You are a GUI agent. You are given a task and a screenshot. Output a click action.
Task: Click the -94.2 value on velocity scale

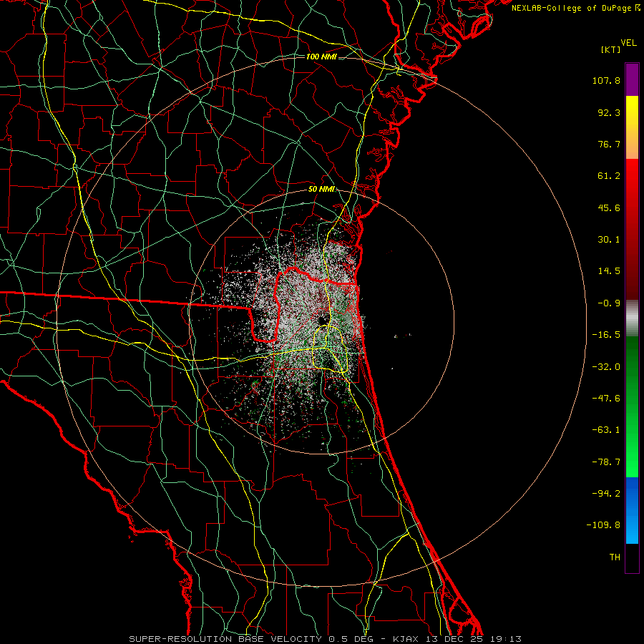point(606,494)
